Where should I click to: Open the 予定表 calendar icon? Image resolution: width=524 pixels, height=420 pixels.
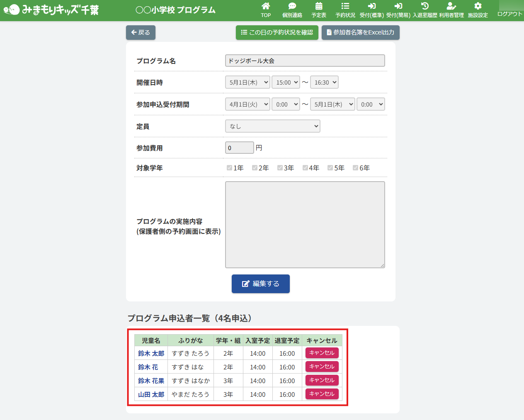(x=319, y=6)
